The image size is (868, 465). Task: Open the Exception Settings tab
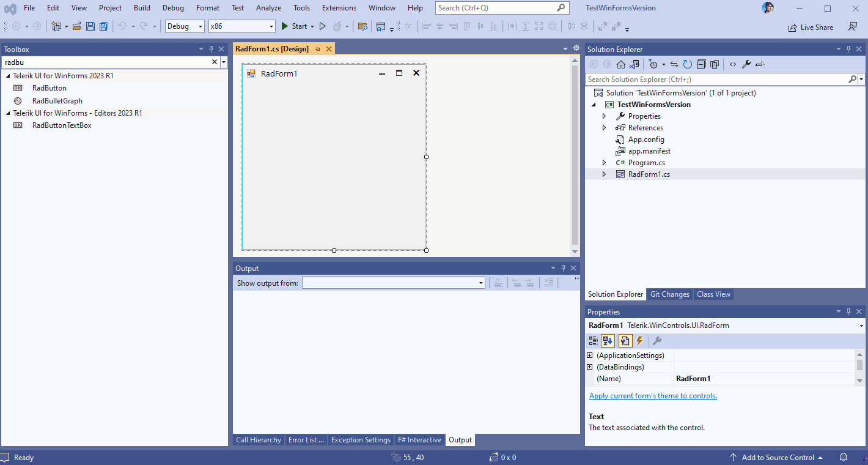pos(361,440)
